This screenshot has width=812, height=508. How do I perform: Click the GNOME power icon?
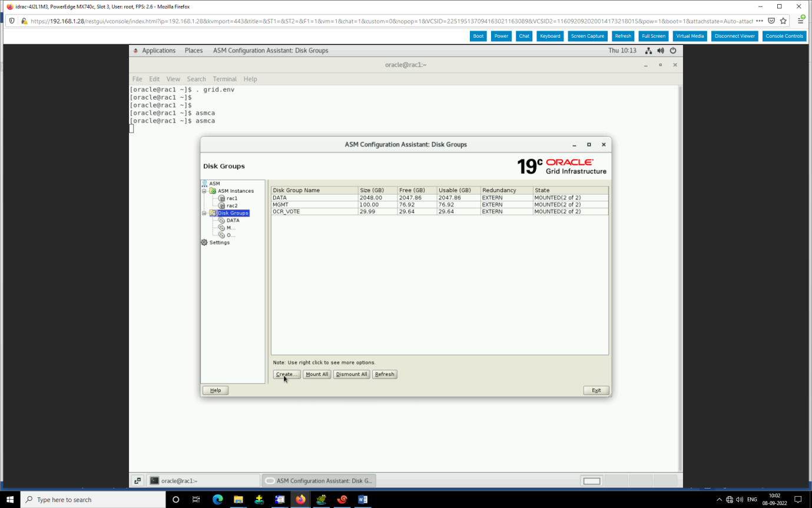pyautogui.click(x=673, y=51)
